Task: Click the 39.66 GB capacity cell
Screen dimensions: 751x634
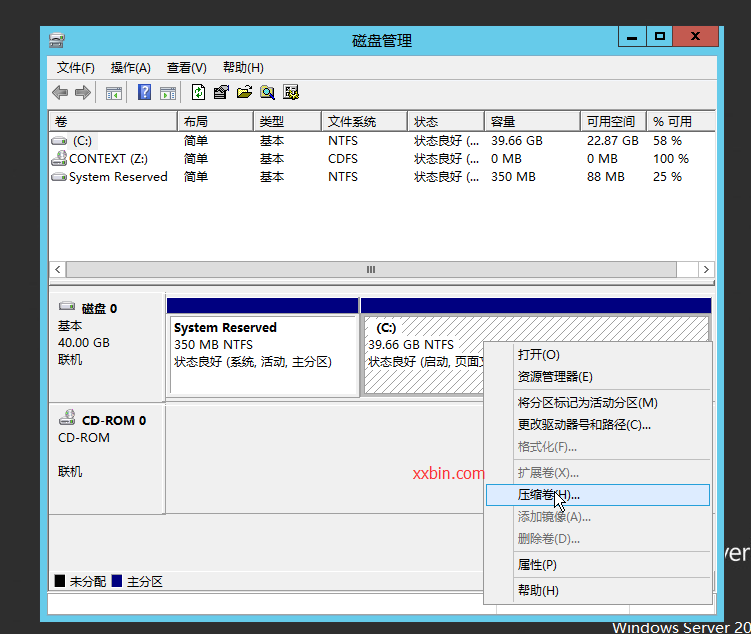Action: 517,141
